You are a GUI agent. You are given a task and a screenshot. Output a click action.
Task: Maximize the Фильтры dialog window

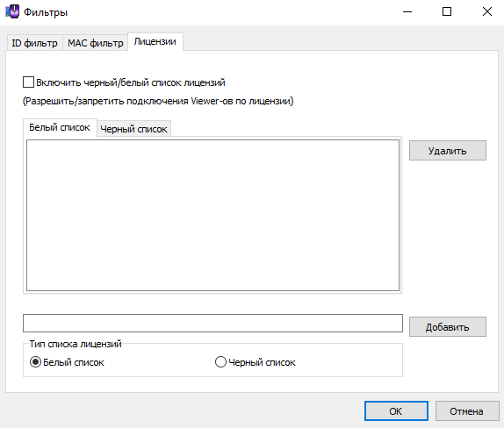coord(447,12)
